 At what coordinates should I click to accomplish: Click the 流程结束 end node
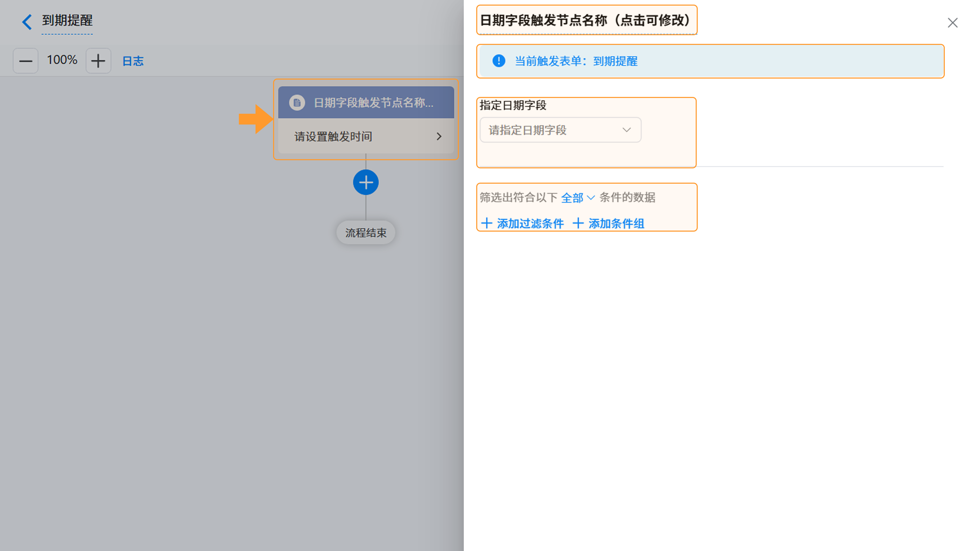[366, 233]
